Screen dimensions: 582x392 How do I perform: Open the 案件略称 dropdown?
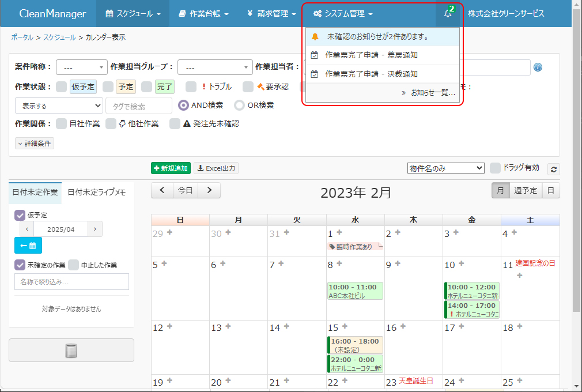[x=81, y=67]
